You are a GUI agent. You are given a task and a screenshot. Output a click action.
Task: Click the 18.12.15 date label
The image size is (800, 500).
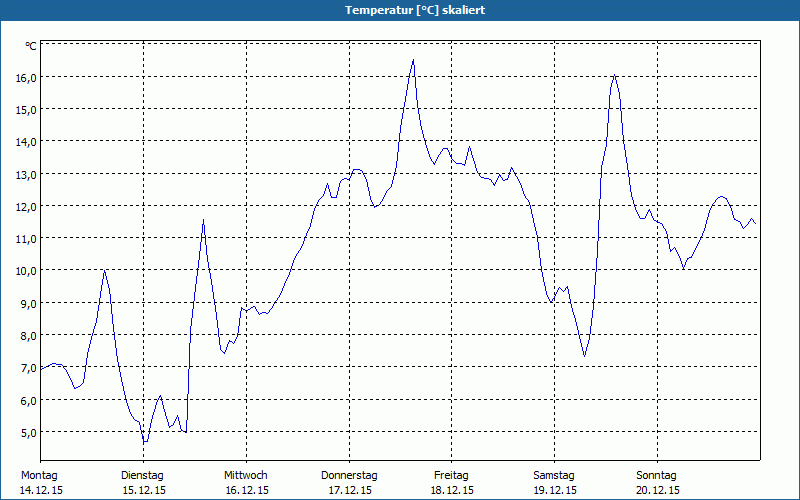453,491
